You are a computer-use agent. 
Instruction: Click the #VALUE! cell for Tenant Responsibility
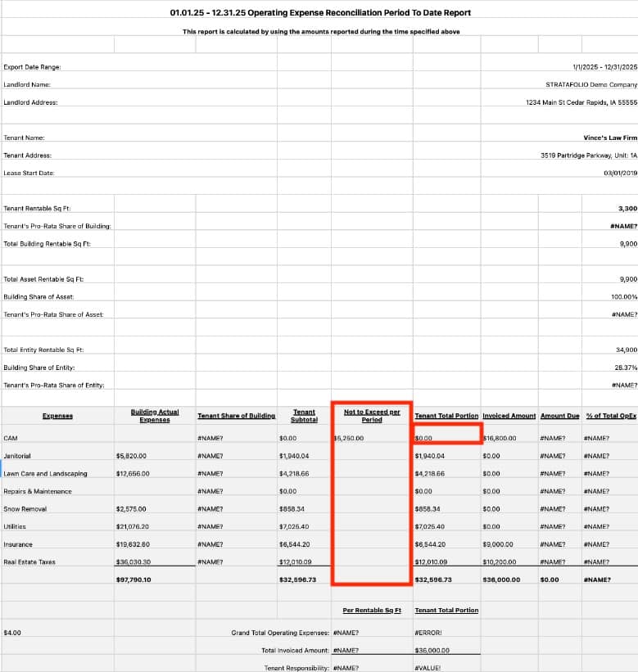pos(428,668)
